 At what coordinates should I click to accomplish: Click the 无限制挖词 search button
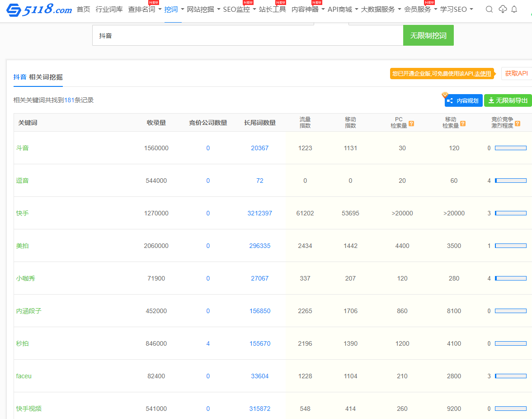428,35
